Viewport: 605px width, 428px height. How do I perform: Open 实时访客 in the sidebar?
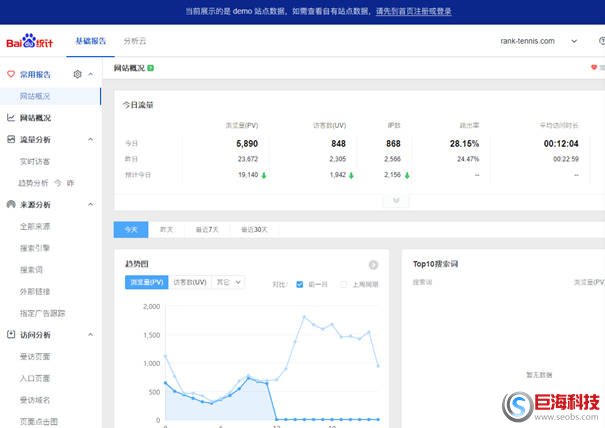point(35,161)
